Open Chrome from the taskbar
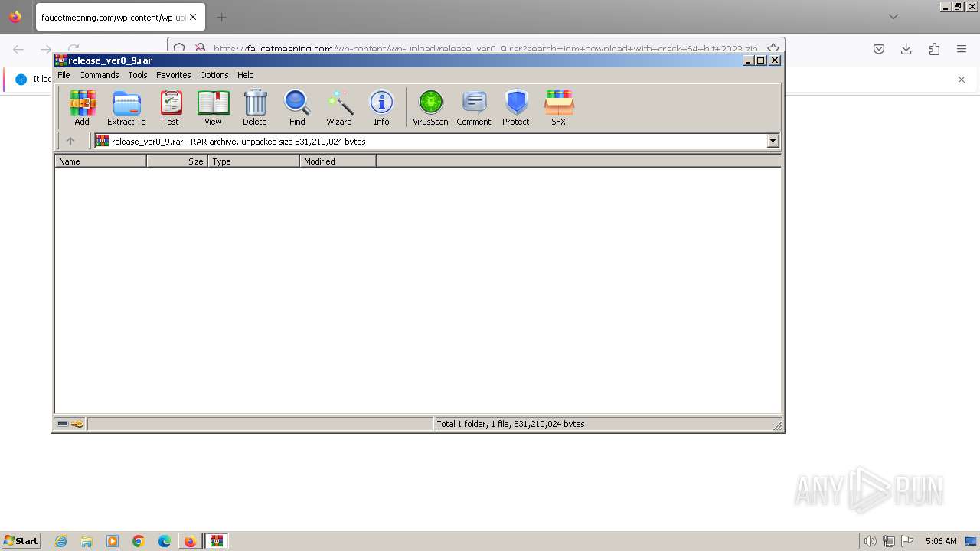This screenshot has width=980, height=551. [x=139, y=541]
